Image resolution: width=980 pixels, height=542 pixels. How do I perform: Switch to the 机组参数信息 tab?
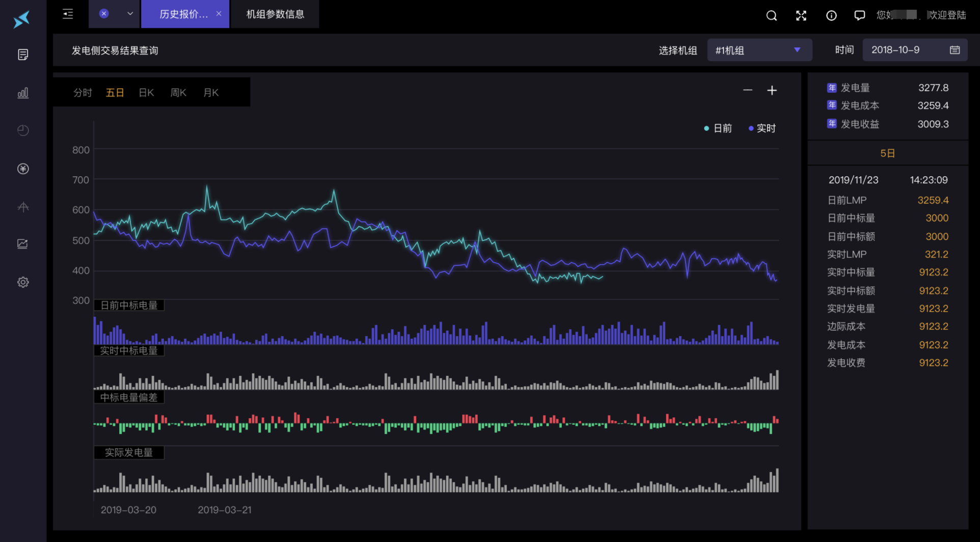tap(275, 14)
